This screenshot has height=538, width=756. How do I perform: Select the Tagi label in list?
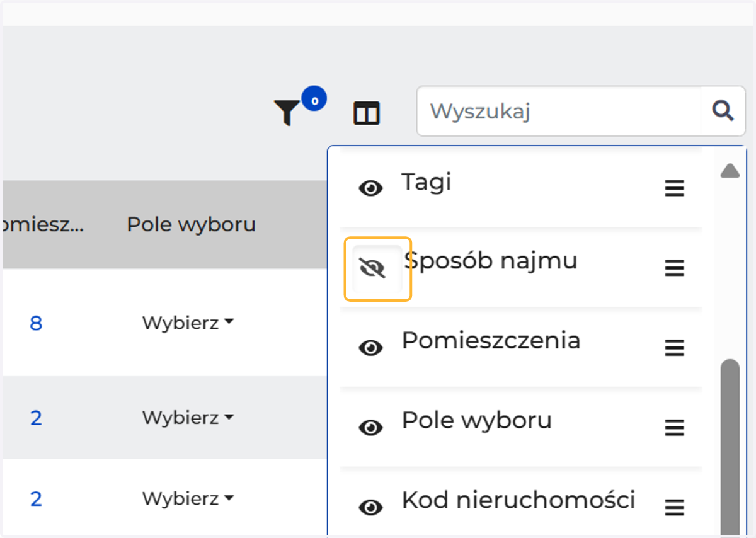(x=427, y=183)
